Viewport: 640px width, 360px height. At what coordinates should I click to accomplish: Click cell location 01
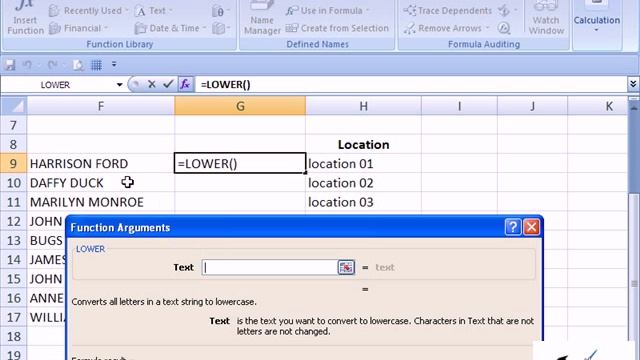tap(363, 164)
